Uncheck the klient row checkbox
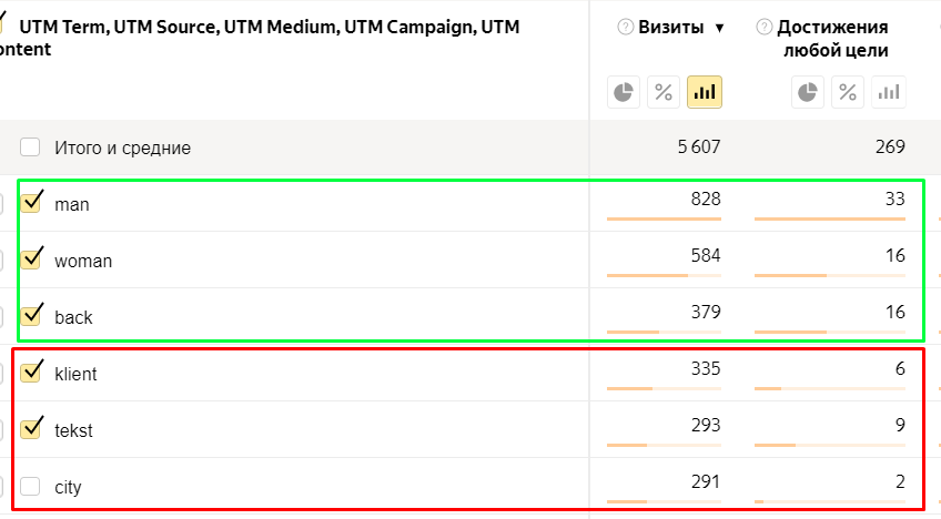The image size is (941, 519). click(x=31, y=372)
